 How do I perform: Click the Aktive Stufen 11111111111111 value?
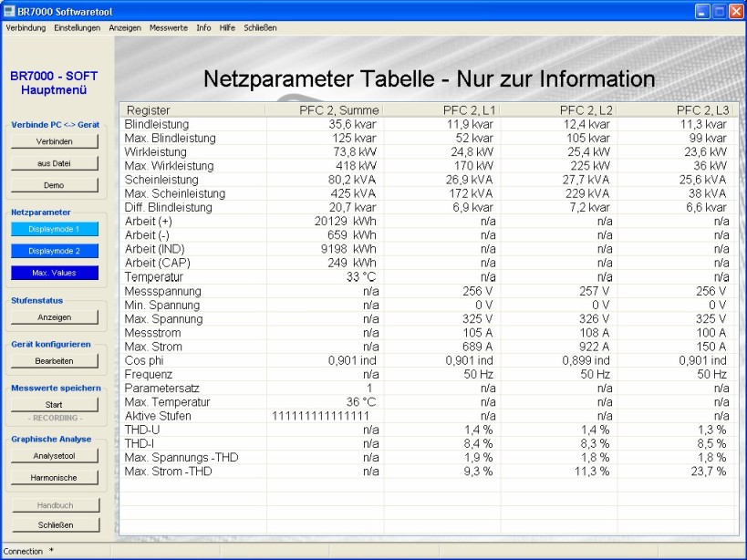pyautogui.click(x=321, y=416)
